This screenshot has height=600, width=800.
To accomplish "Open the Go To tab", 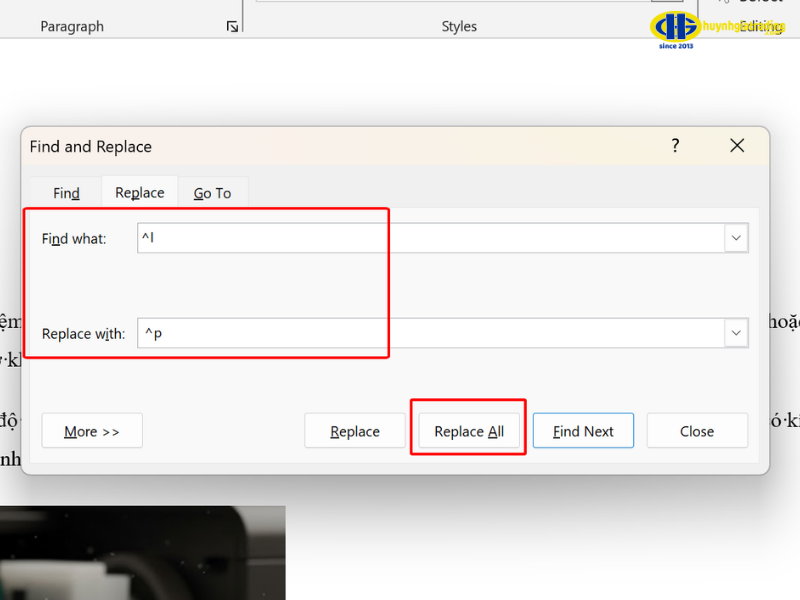I will [x=212, y=193].
